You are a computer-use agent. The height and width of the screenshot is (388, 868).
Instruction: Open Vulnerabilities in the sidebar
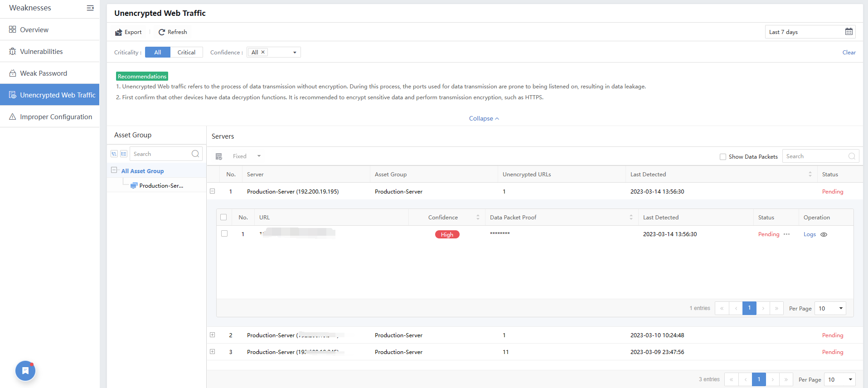click(41, 52)
